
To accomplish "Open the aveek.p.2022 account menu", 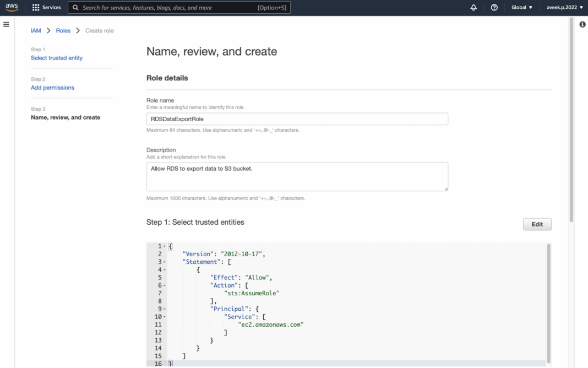I will click(562, 7).
